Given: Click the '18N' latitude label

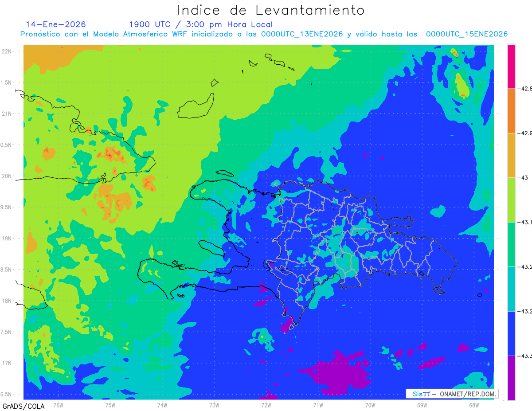Looking at the screenshot, I should point(8,301).
